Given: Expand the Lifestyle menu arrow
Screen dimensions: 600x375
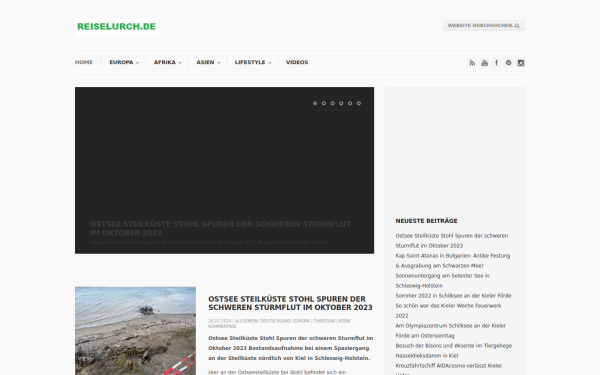Looking at the screenshot, I should click(x=270, y=63).
